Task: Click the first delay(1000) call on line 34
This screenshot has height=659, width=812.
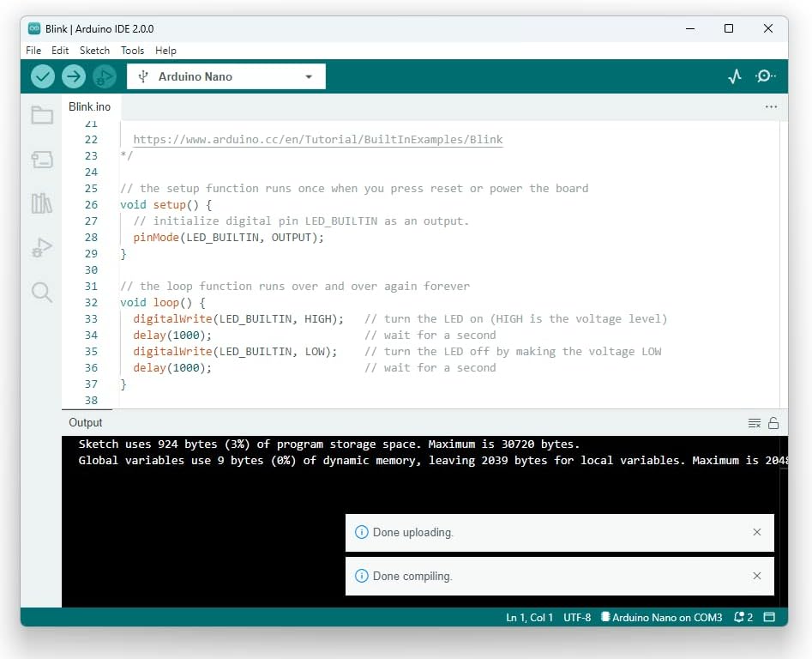Action: pos(172,336)
